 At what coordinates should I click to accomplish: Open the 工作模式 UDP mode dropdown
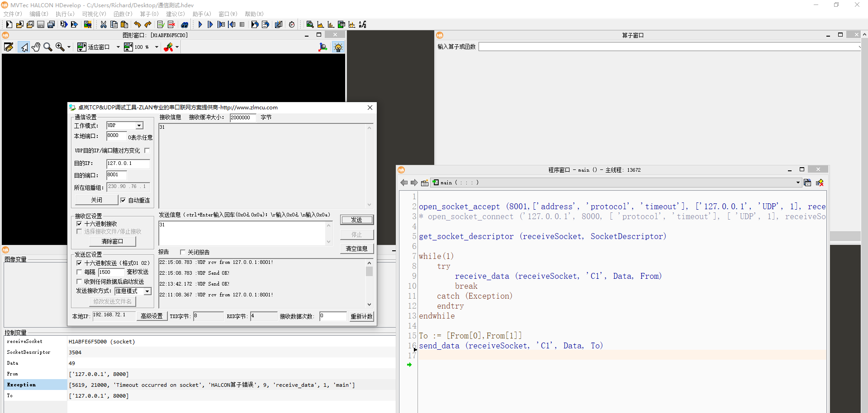click(139, 126)
